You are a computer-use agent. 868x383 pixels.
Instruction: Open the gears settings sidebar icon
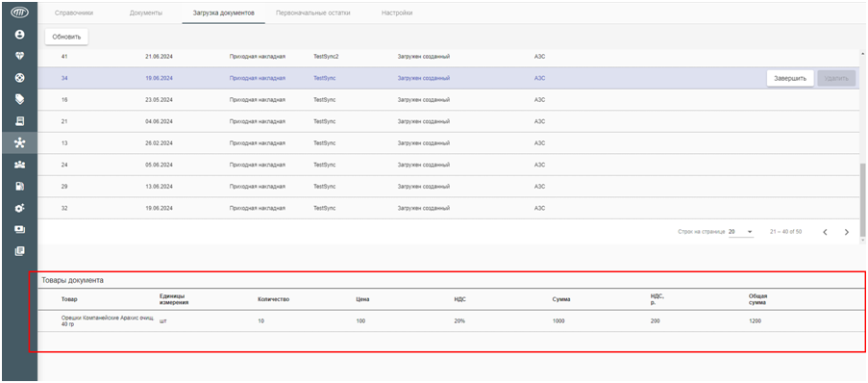pyautogui.click(x=19, y=208)
